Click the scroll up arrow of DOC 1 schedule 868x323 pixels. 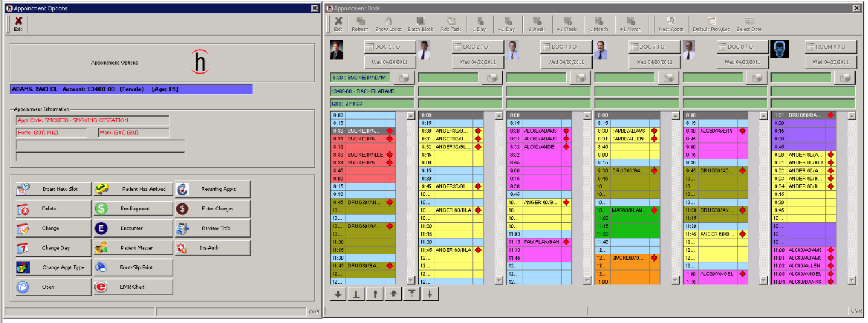tap(410, 115)
